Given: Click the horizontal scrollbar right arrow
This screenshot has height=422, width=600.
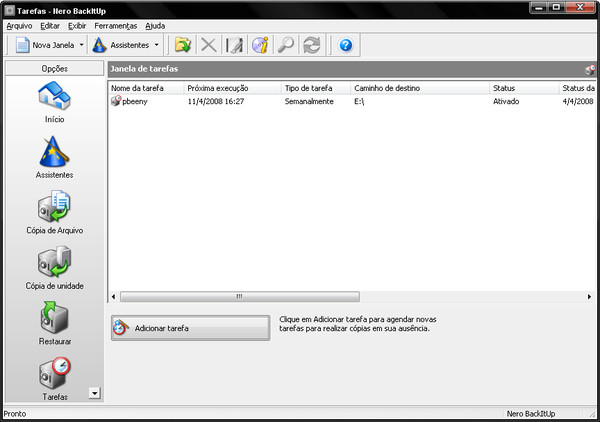Looking at the screenshot, I should click(589, 297).
